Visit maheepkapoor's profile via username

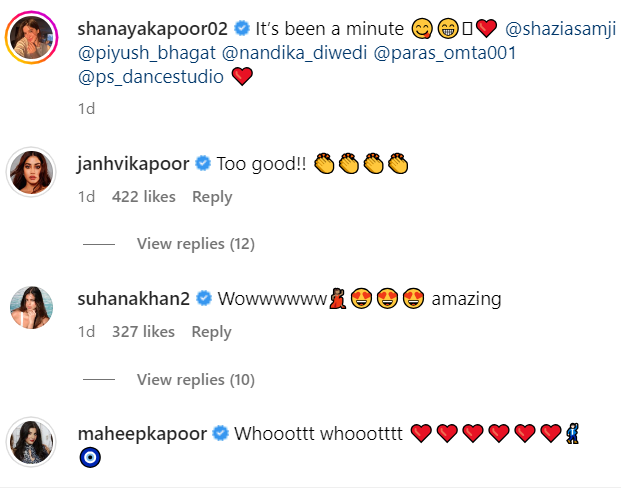coord(142,434)
